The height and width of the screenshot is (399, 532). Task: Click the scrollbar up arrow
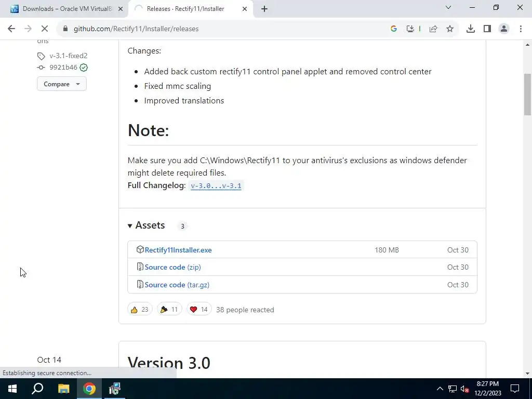point(527,45)
